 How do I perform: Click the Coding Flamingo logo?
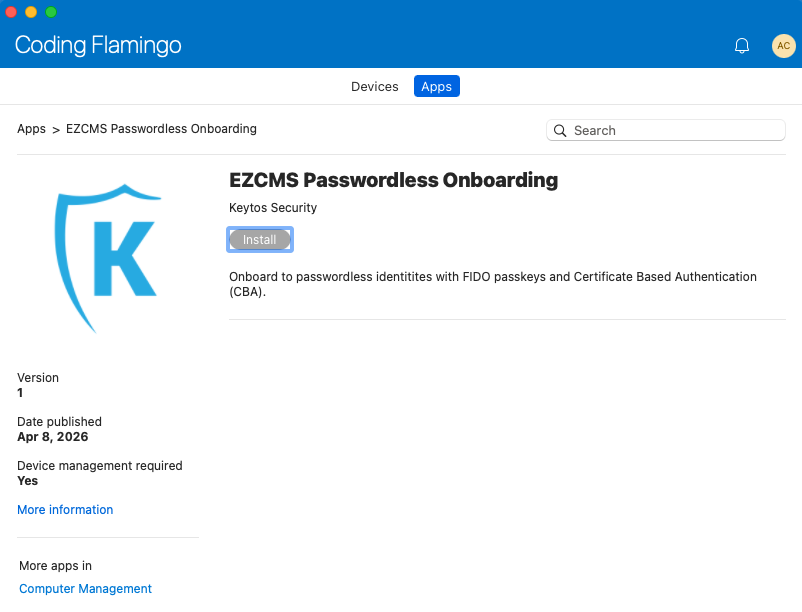pyautogui.click(x=97, y=45)
